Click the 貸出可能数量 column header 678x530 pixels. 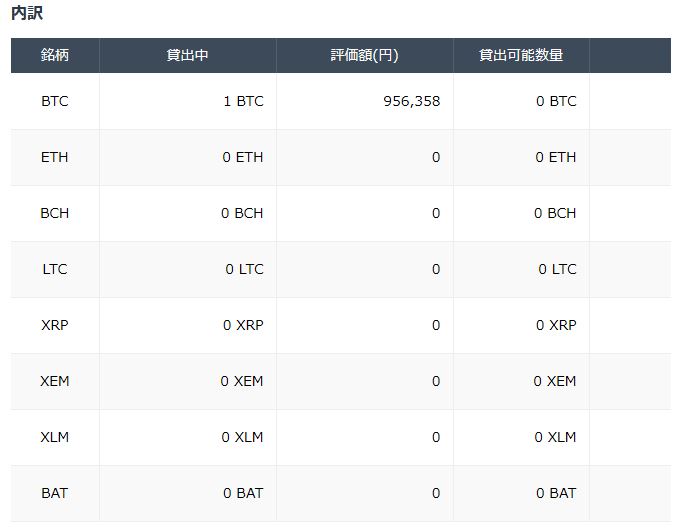[521, 55]
